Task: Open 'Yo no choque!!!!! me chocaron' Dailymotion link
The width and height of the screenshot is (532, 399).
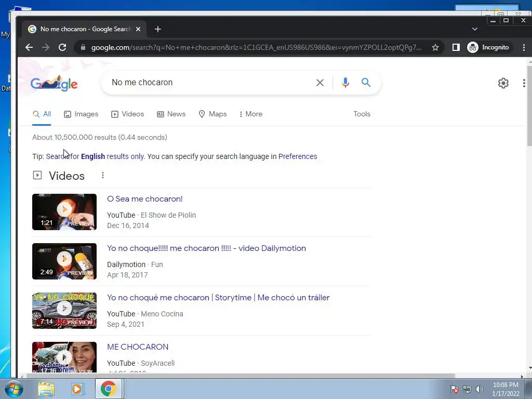Action: point(206,248)
